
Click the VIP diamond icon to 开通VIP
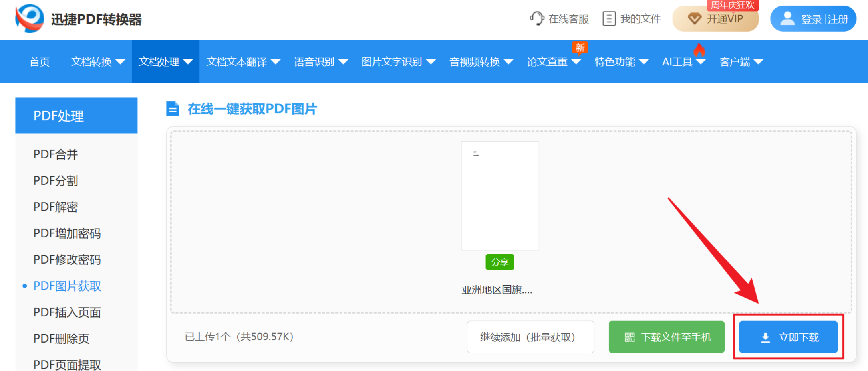click(694, 18)
